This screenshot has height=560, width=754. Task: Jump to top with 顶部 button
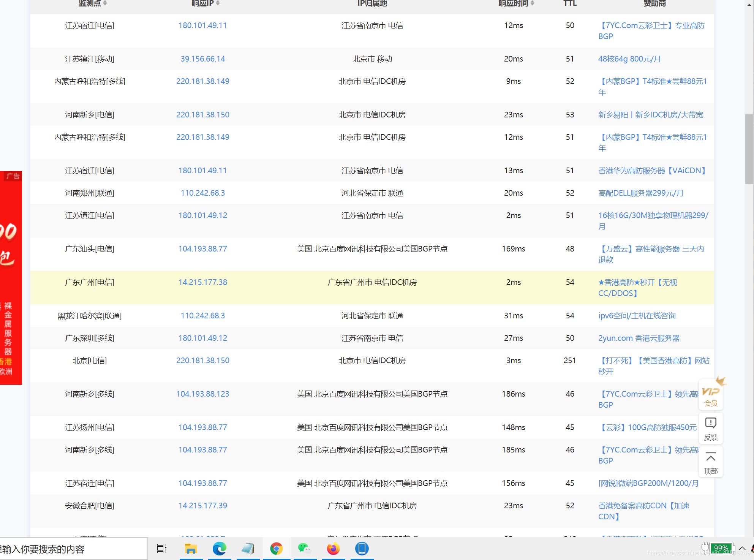[x=711, y=462]
